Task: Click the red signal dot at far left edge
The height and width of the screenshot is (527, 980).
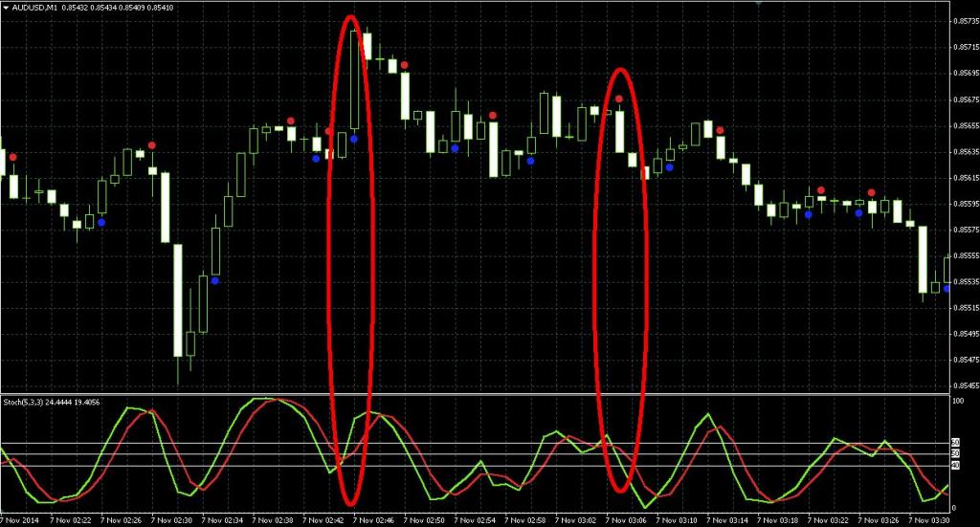Action: [x=12, y=157]
